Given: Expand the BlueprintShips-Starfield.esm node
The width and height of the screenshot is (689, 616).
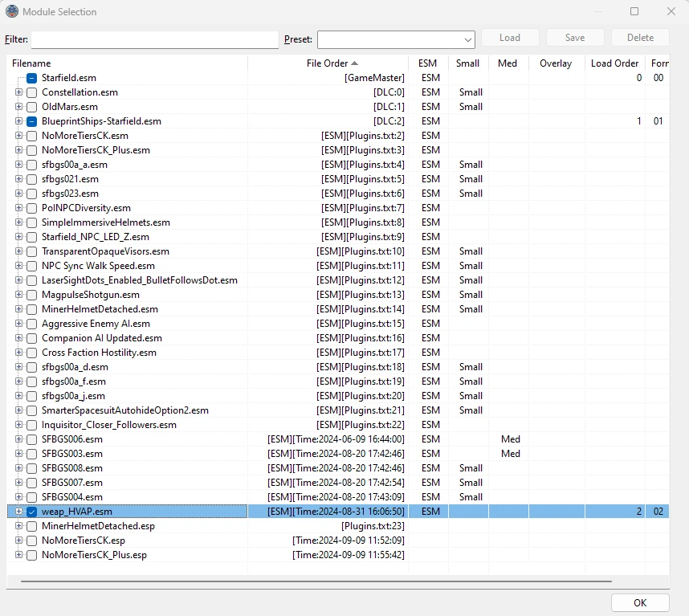Looking at the screenshot, I should (18, 120).
